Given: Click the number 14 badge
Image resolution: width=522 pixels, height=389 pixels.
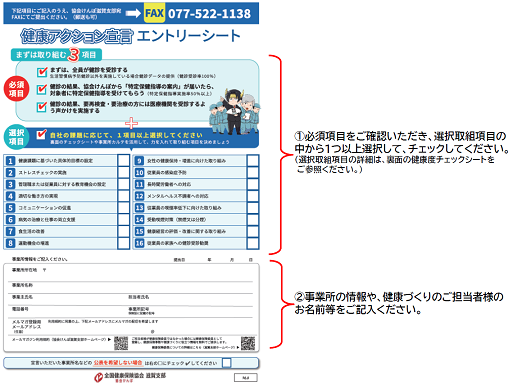Looking at the screenshot, I should 139,220.
